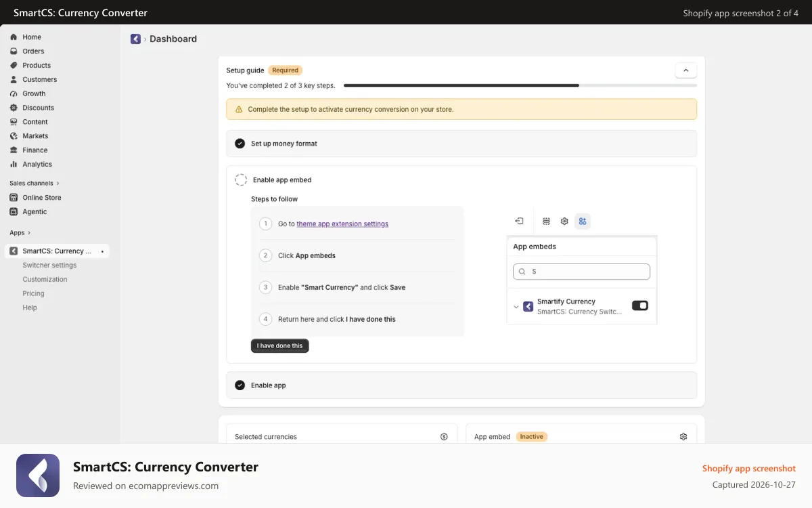Image resolution: width=812 pixels, height=508 pixels.
Task: Click the Finance bank icon
Action: [x=14, y=150]
